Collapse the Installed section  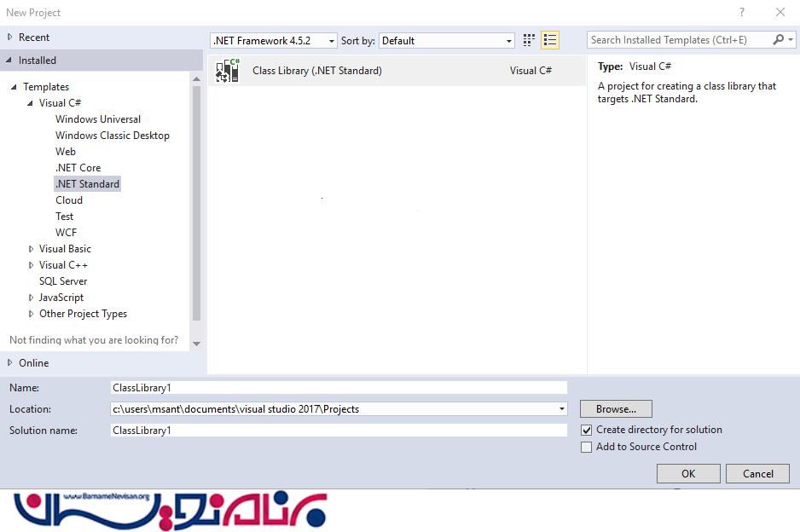9,61
